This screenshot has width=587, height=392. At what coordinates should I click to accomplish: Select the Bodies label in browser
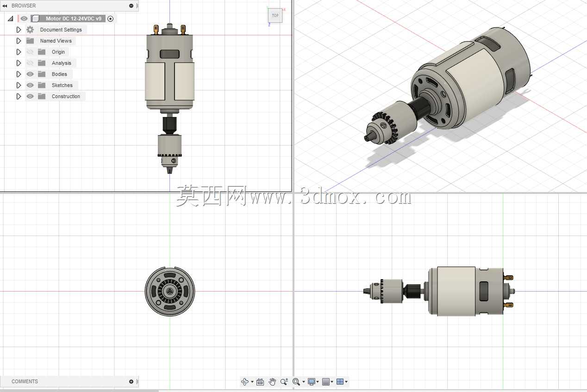coord(59,74)
